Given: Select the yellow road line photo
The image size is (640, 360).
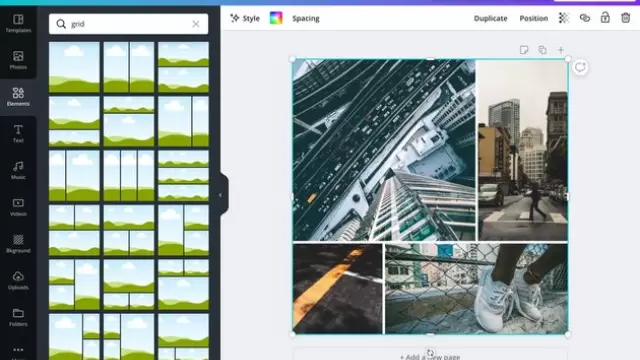Looking at the screenshot, I should (x=338, y=289).
